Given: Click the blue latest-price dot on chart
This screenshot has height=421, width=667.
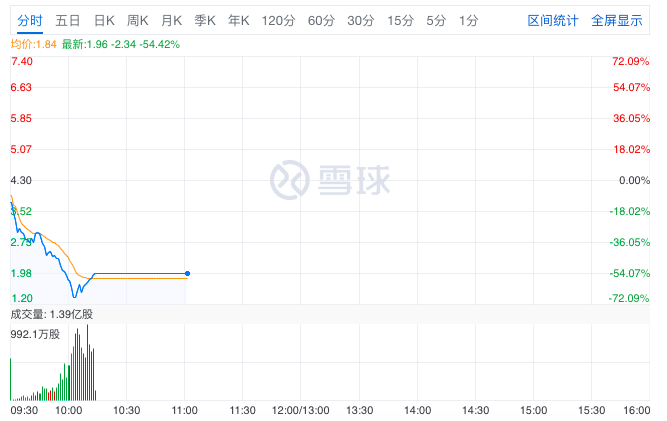Looking at the screenshot, I should [187, 273].
